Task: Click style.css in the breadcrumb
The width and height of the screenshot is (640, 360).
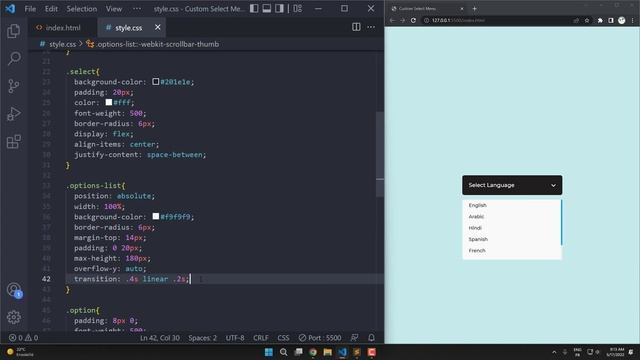Action: pyautogui.click(x=62, y=44)
